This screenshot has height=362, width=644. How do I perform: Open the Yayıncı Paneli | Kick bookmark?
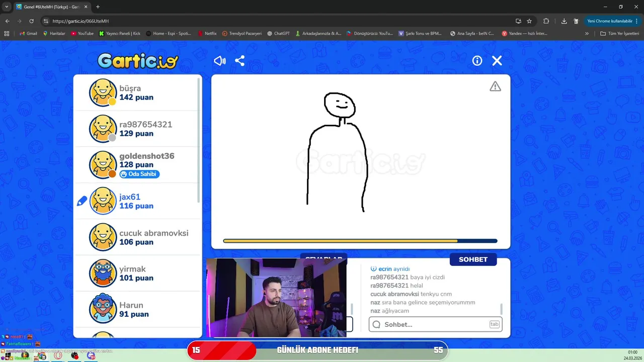coord(120,33)
